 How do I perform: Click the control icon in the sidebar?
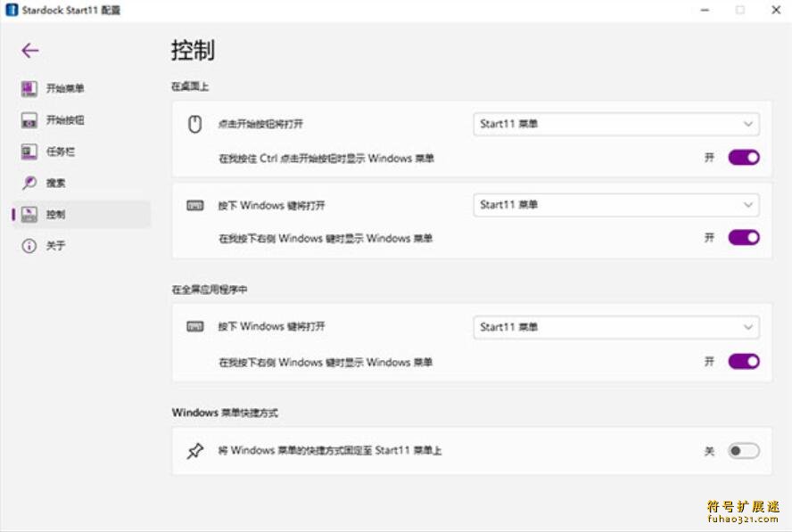click(x=29, y=215)
